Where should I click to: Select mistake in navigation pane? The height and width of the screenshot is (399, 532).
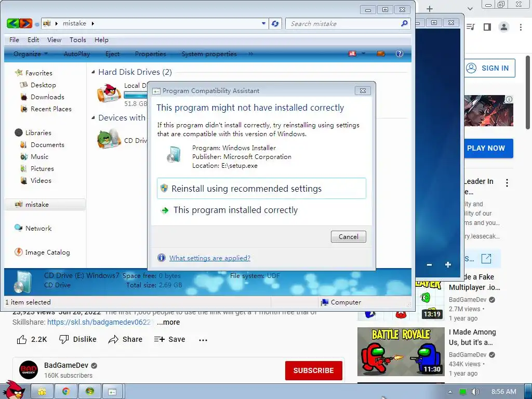pyautogui.click(x=45, y=204)
